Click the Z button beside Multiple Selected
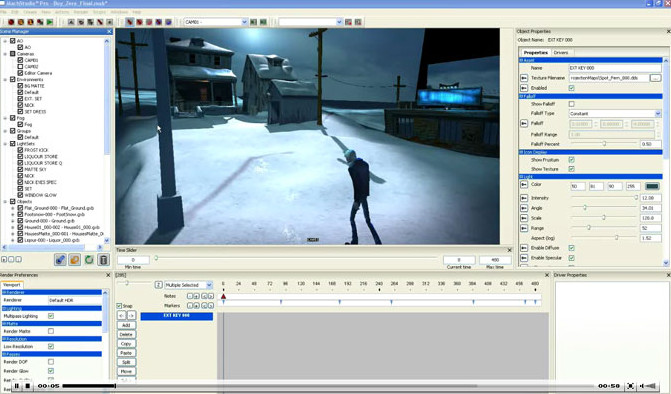The width and height of the screenshot is (671, 394). click(158, 285)
